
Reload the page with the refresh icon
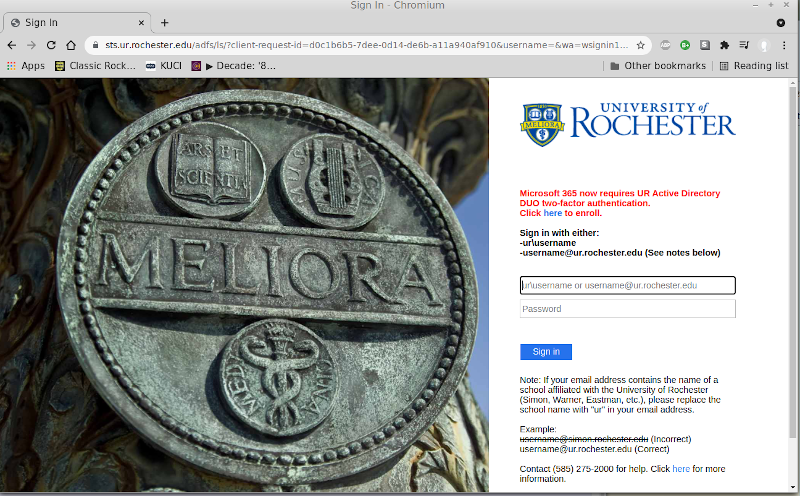[51, 45]
